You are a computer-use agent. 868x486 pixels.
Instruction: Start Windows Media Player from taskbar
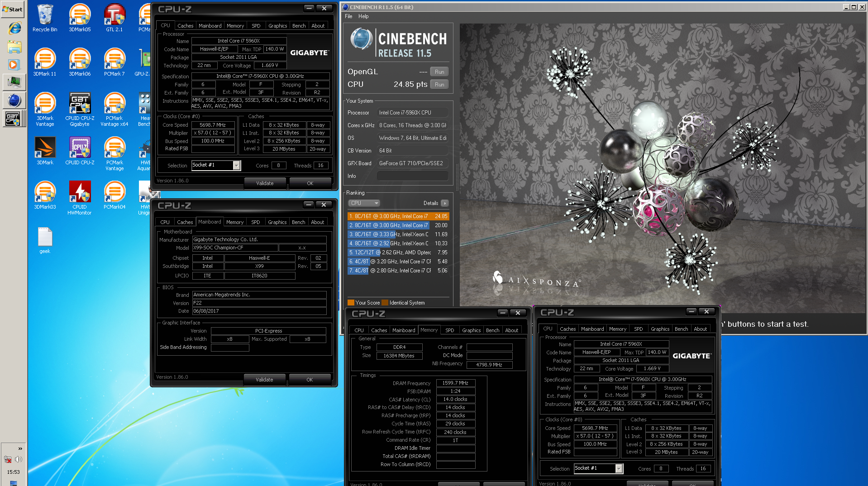click(14, 64)
